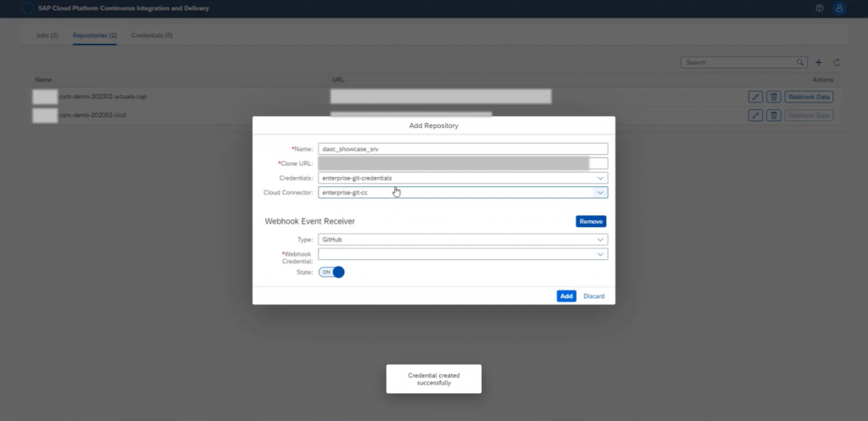Click the SAP logo in header
Image resolution: width=868 pixels, height=421 pixels.
(27, 8)
